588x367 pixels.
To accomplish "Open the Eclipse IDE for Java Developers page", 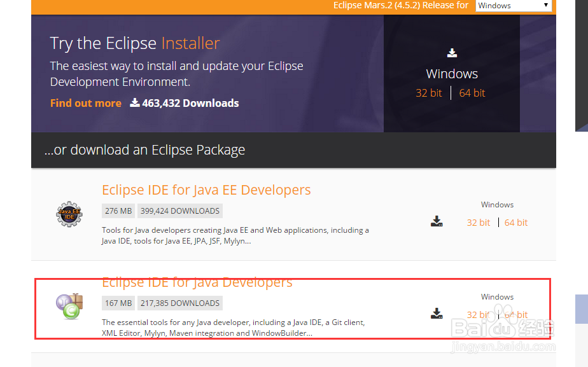I will point(197,282).
